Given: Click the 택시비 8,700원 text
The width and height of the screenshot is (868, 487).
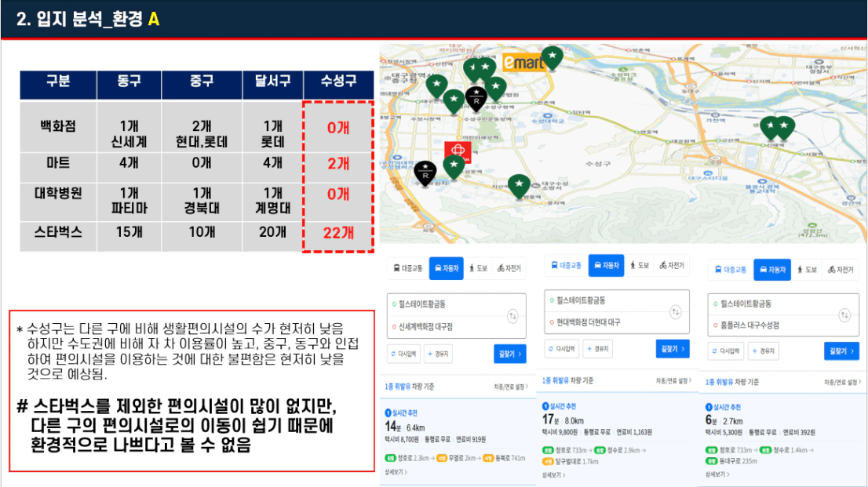Looking at the screenshot, I should click(402, 439).
